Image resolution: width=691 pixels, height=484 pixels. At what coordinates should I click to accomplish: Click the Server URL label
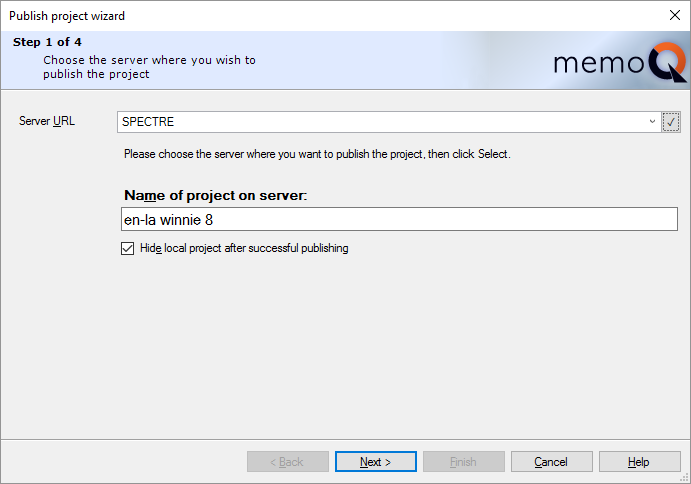click(47, 122)
